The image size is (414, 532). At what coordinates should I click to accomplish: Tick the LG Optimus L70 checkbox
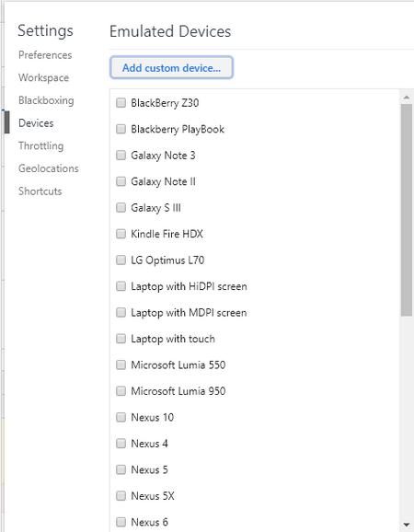coord(121,260)
